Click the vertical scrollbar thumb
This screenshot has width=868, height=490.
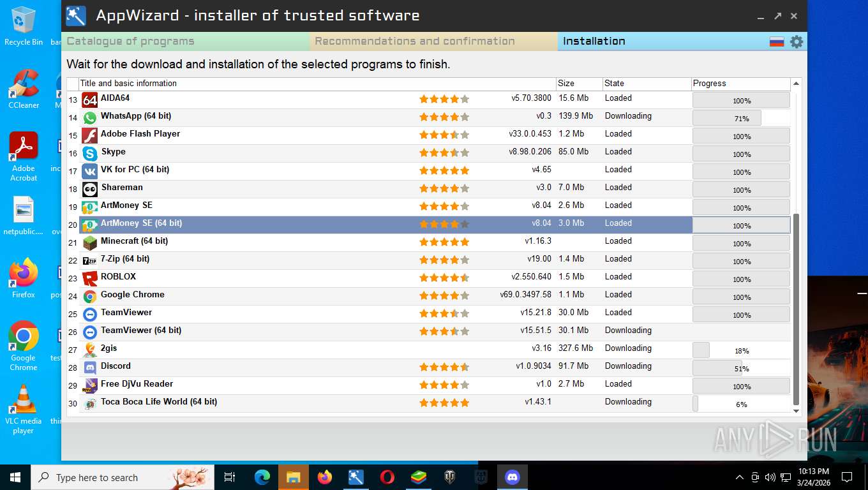pyautogui.click(x=796, y=309)
